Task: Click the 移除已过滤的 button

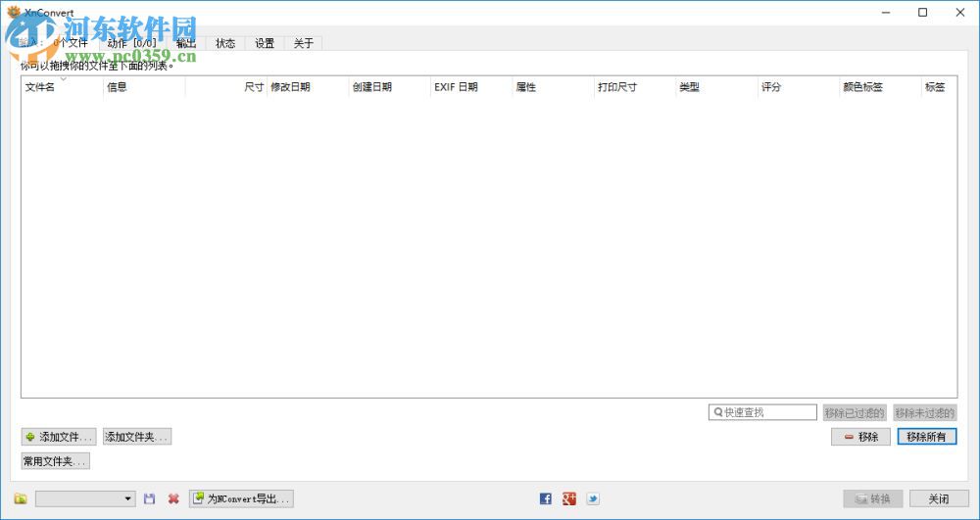Action: click(855, 412)
